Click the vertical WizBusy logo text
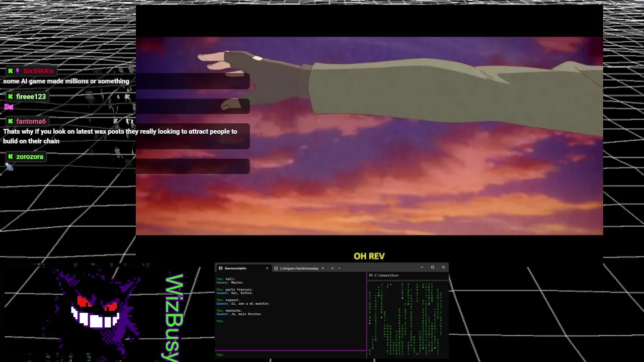Viewport: 644px width, 362px height. [174, 318]
